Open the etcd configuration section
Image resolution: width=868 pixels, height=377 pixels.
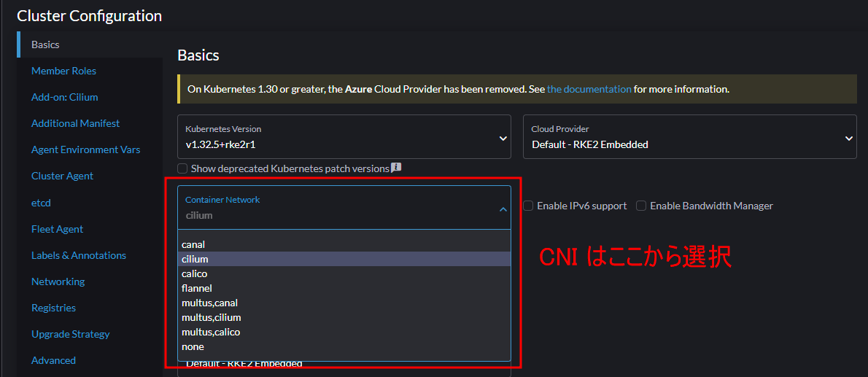[x=41, y=203]
